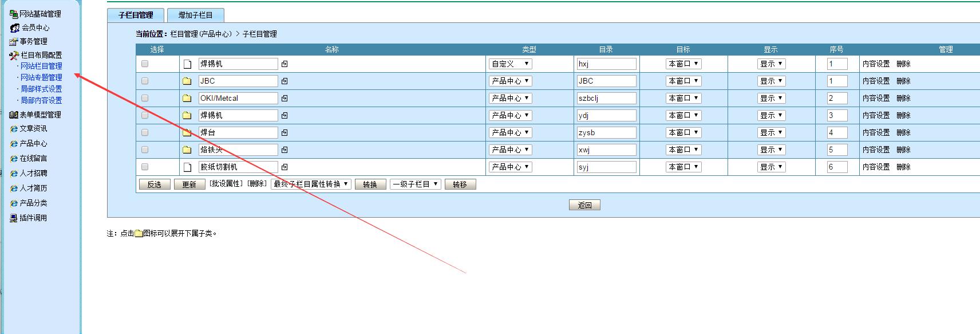This screenshot has width=980, height=334.
Task: Click the 事务管理 sidebar icon
Action: (14, 41)
